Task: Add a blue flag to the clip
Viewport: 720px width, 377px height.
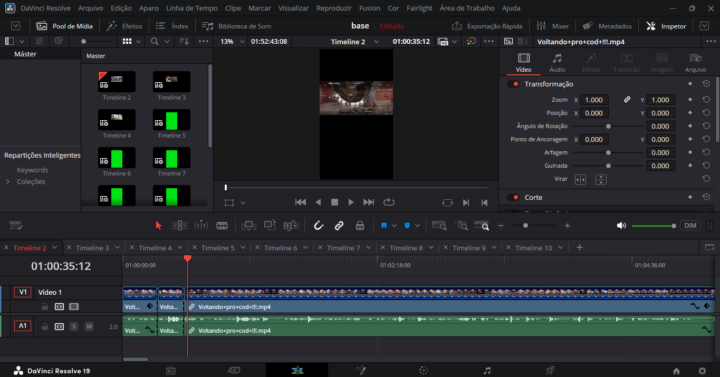Action: 384,225
